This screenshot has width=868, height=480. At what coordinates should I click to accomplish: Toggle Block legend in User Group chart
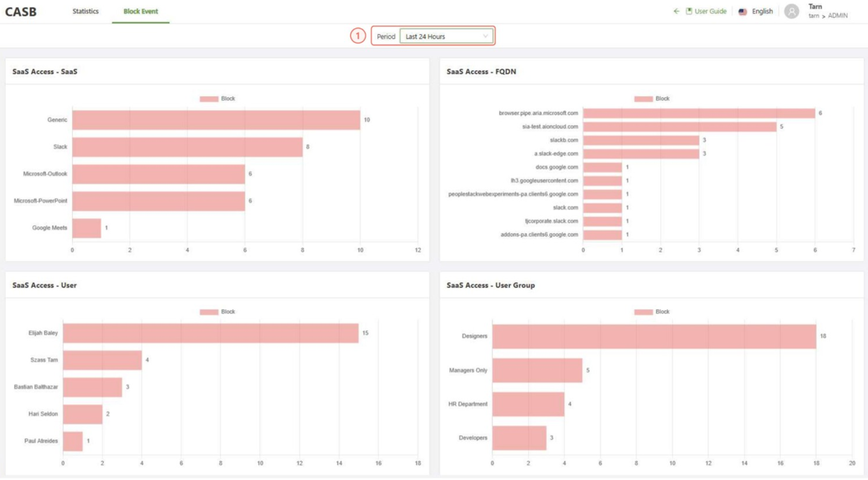[x=652, y=312]
